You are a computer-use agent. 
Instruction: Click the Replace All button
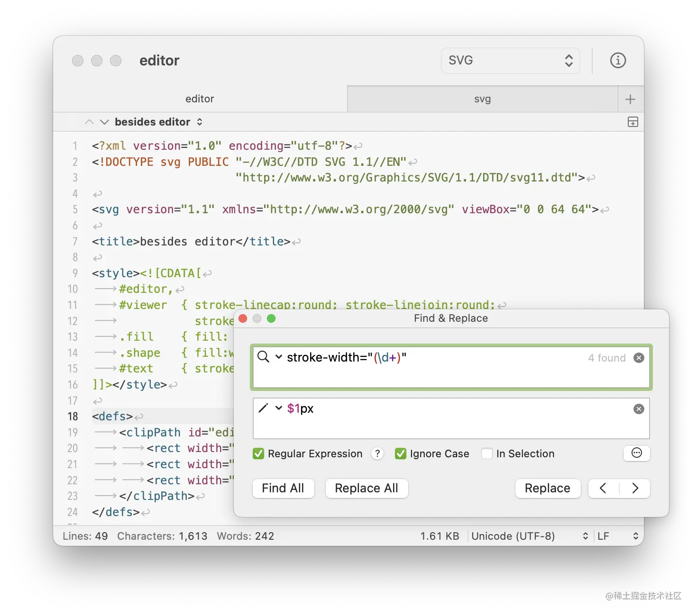coord(367,488)
